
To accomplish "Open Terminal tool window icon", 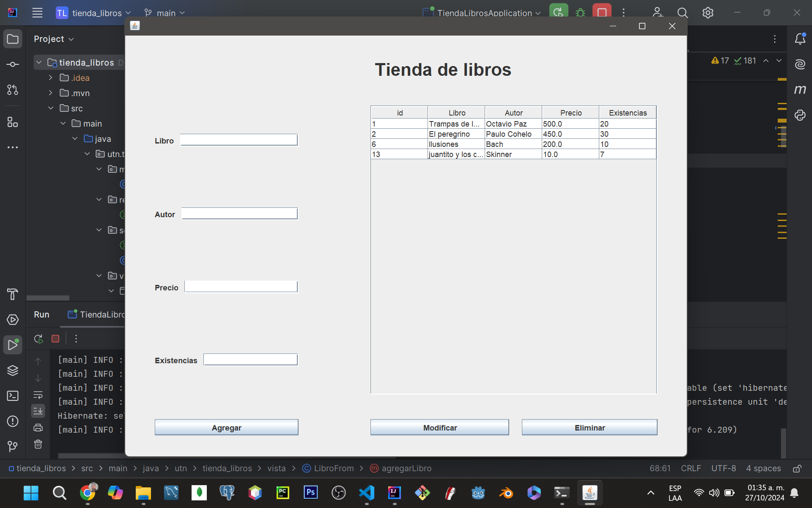I will coord(13,396).
